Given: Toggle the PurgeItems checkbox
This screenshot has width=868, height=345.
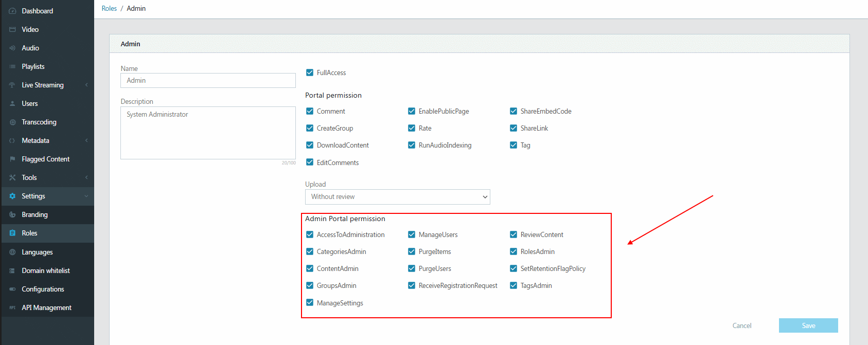Looking at the screenshot, I should 412,251.
